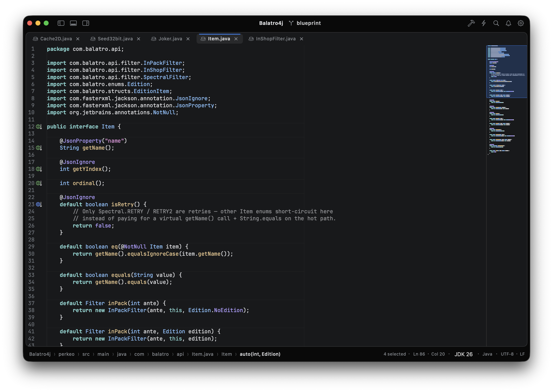Change the UTF-8 file encoding
Image resolution: width=553 pixels, height=392 pixels.
(507, 354)
